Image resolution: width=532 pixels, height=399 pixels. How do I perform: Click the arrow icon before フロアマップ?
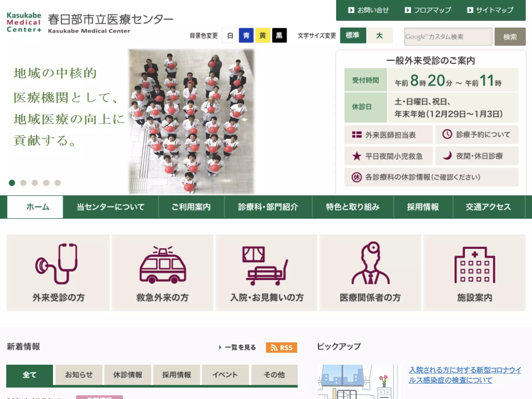point(408,10)
